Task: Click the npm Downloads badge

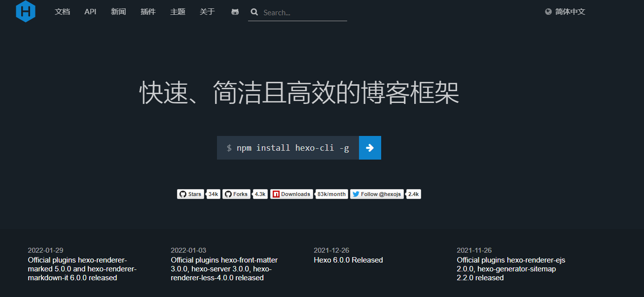Action: (x=291, y=194)
